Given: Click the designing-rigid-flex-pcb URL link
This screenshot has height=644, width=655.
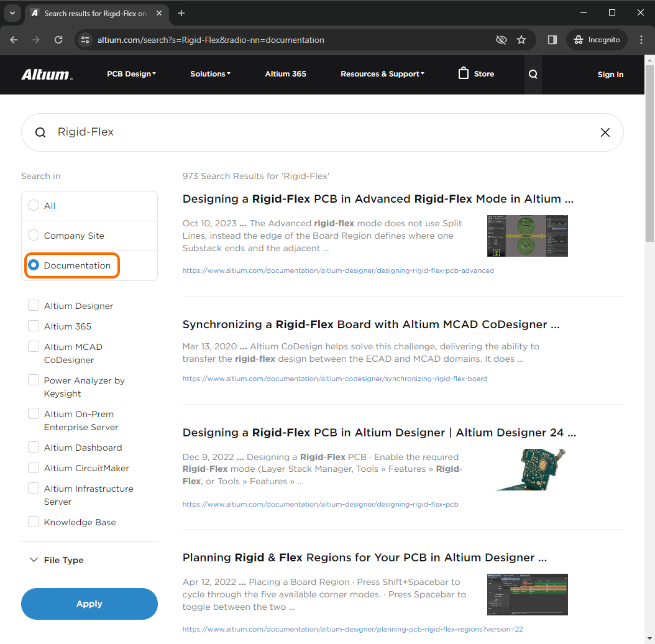Looking at the screenshot, I should (x=321, y=504).
